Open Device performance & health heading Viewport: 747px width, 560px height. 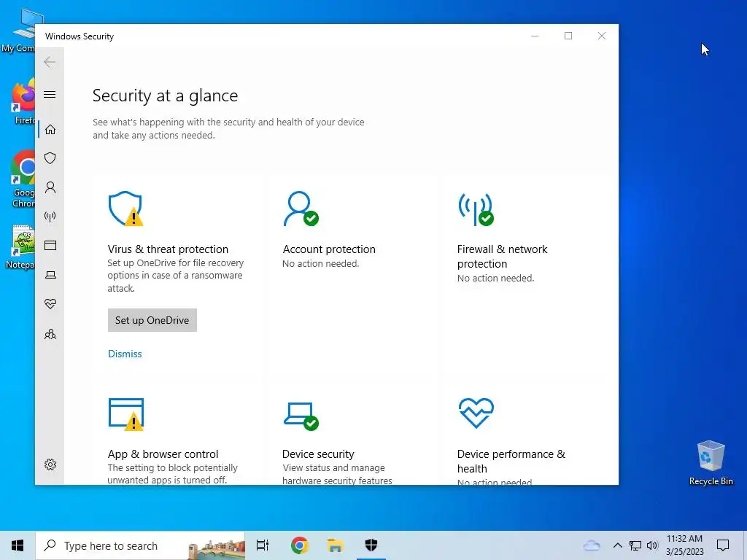(x=511, y=461)
